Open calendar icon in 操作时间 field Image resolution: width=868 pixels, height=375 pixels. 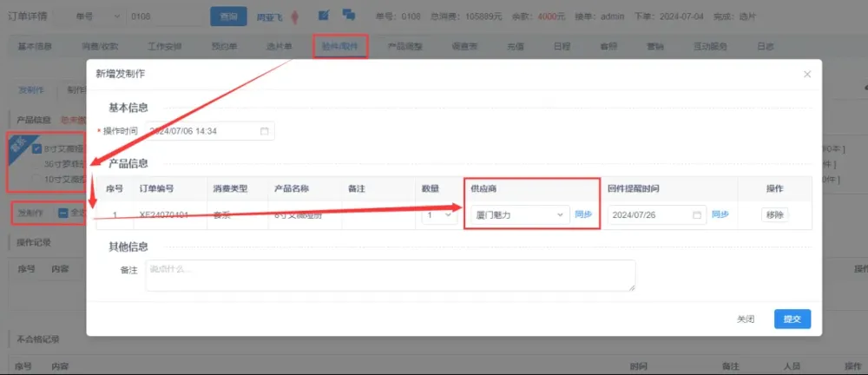point(265,131)
